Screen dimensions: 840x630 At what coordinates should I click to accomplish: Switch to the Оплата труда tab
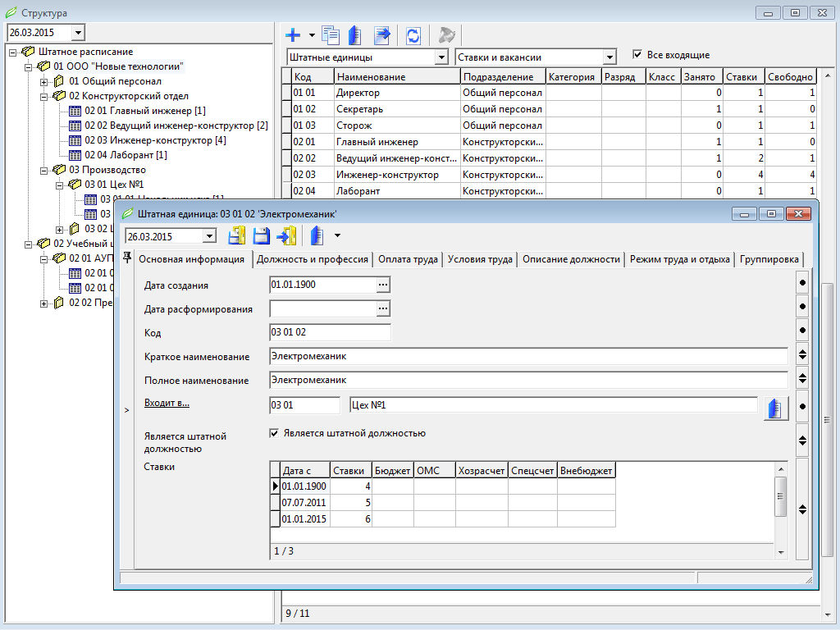coord(408,259)
